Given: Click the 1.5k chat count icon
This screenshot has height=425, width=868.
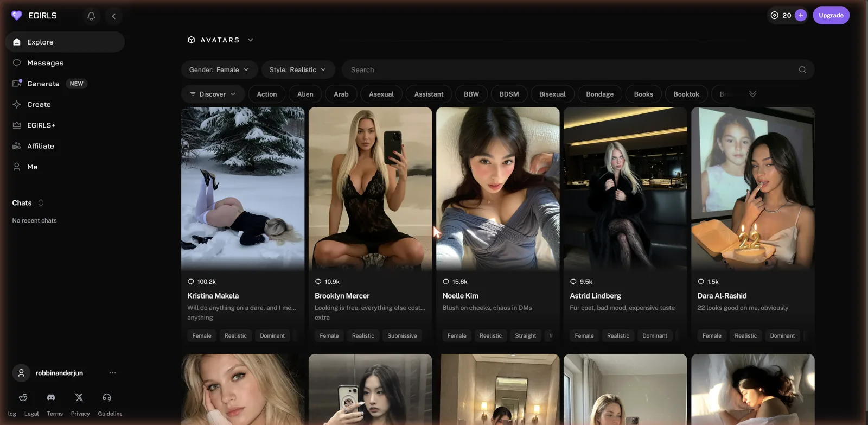Looking at the screenshot, I should (701, 282).
